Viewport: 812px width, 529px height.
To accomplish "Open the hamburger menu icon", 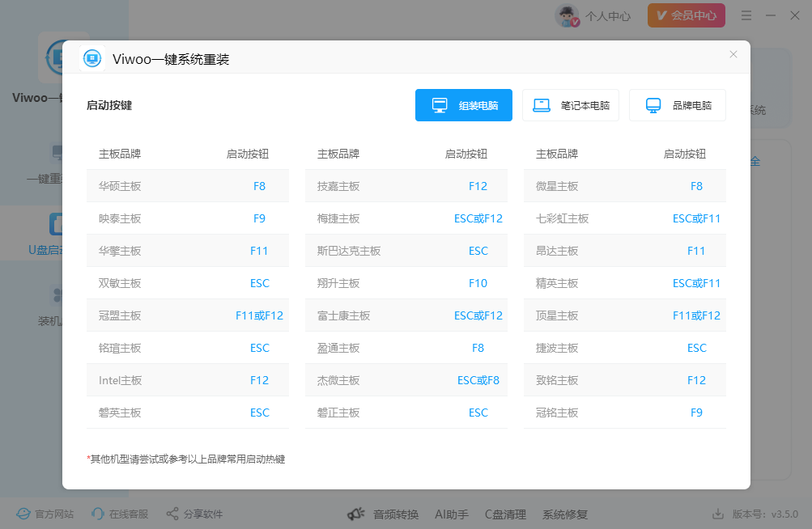I will 746,15.
